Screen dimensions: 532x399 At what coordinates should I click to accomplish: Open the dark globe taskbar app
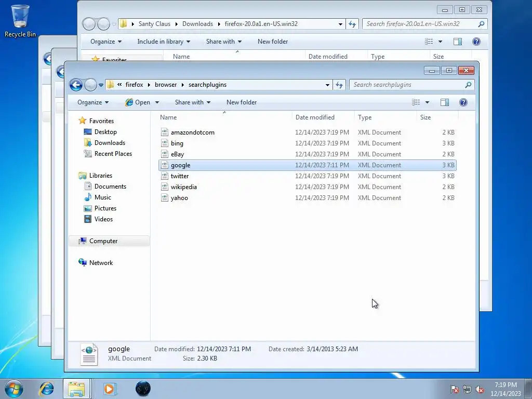(143, 389)
